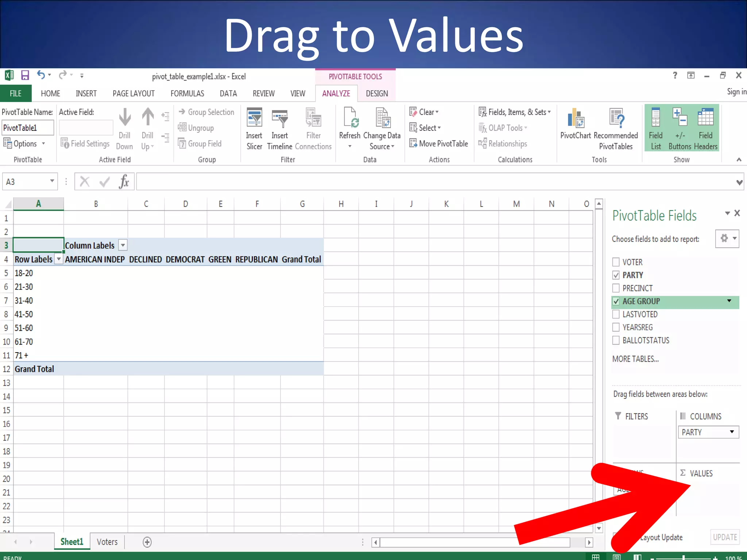The width and height of the screenshot is (747, 560).
Task: Click the horizontal scrollbar track
Action: [x=578, y=542]
